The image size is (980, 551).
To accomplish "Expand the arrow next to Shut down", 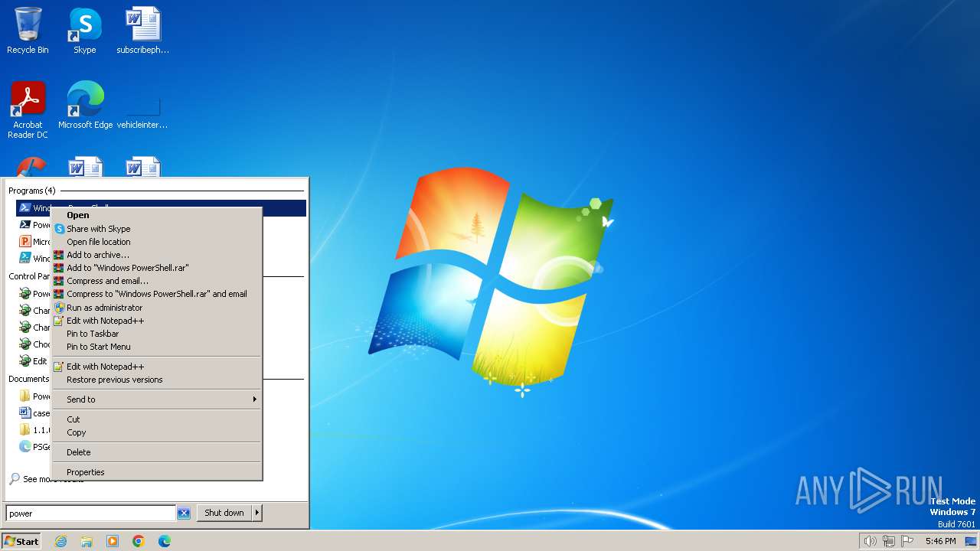I will click(257, 513).
